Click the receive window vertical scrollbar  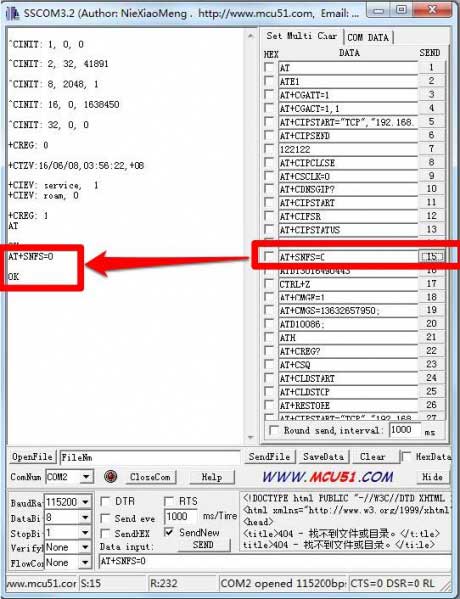click(x=251, y=236)
